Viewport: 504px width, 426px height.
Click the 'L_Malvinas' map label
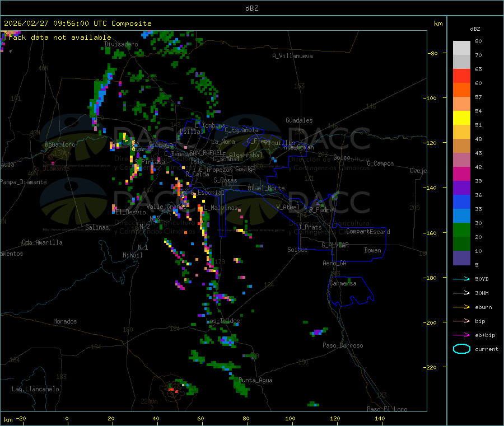(221, 208)
